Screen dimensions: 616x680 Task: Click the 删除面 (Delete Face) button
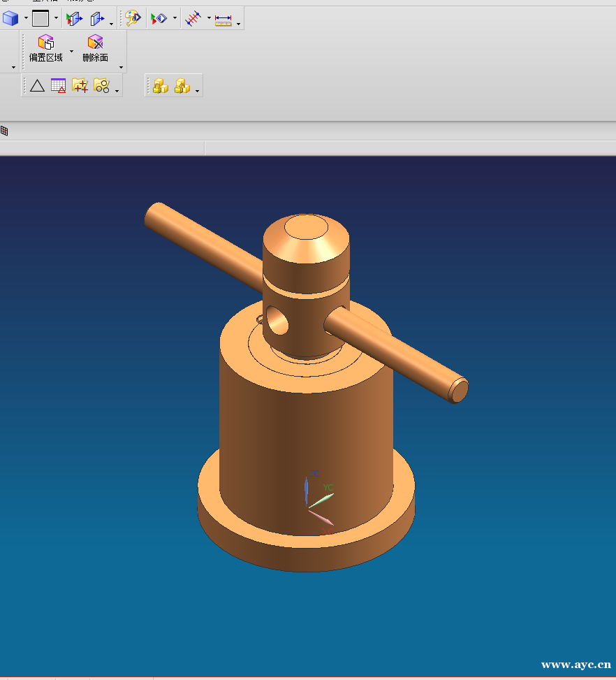95,48
